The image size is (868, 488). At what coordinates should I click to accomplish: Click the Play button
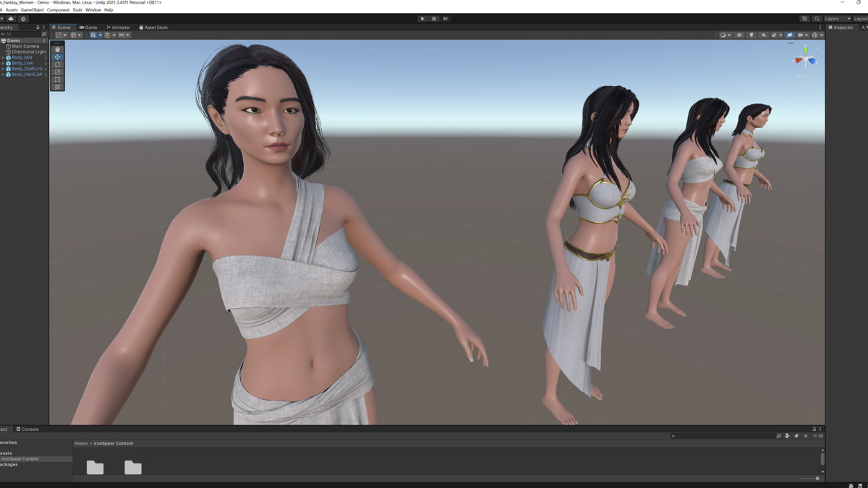tap(422, 19)
